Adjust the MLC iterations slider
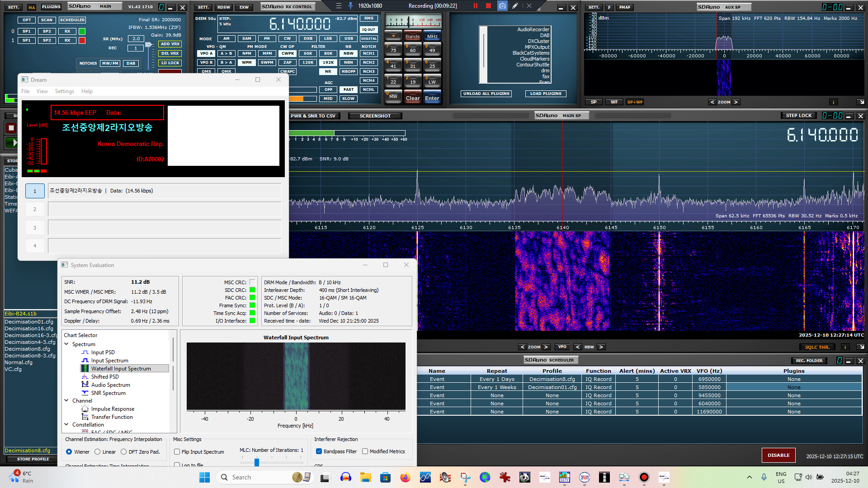Viewport: 868px width, 488px height. (257, 462)
